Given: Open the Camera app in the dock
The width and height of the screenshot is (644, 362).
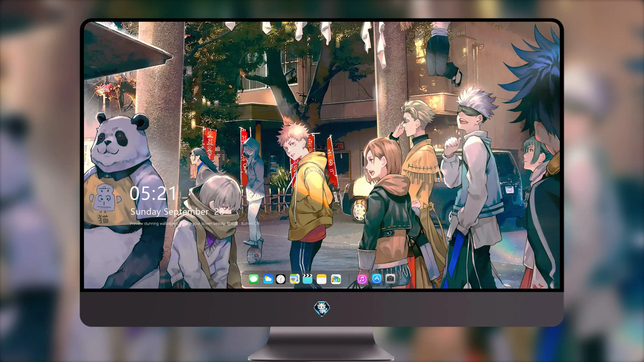Looking at the screenshot, I should click(390, 279).
